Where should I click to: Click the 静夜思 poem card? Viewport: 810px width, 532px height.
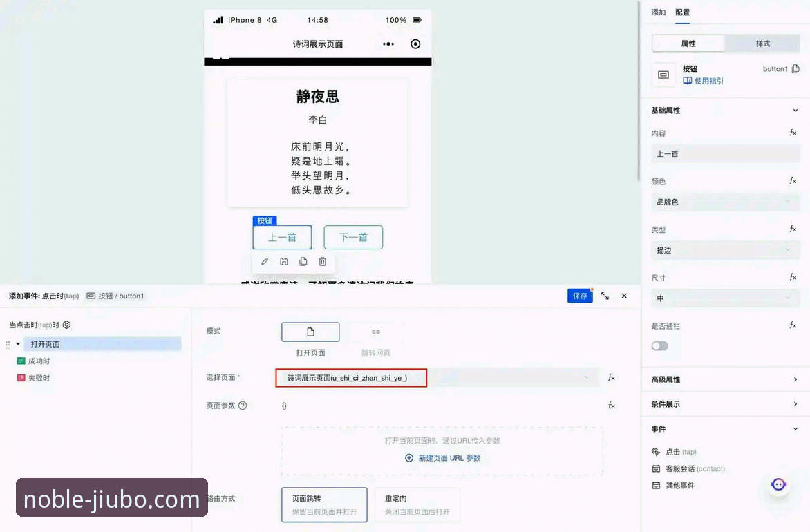[x=318, y=143]
